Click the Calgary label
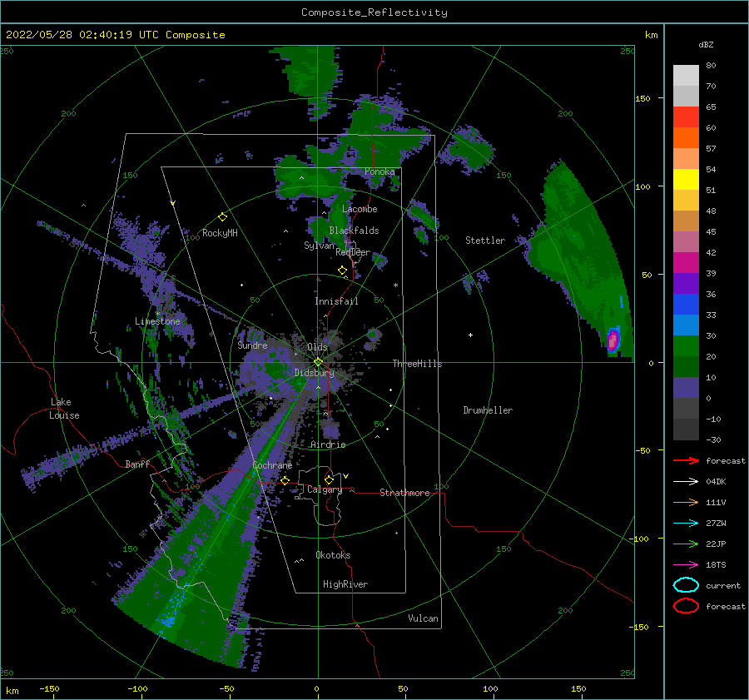749x700 pixels. 325,489
